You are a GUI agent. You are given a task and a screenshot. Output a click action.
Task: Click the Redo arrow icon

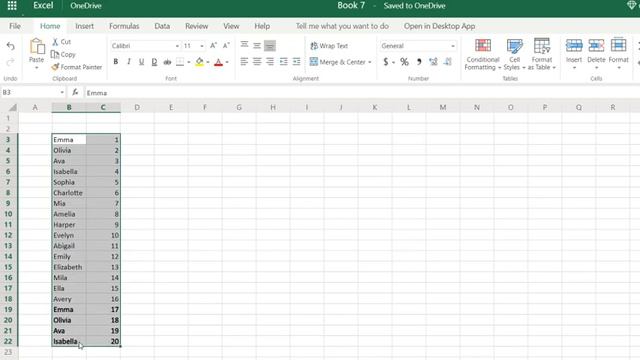coord(11,62)
